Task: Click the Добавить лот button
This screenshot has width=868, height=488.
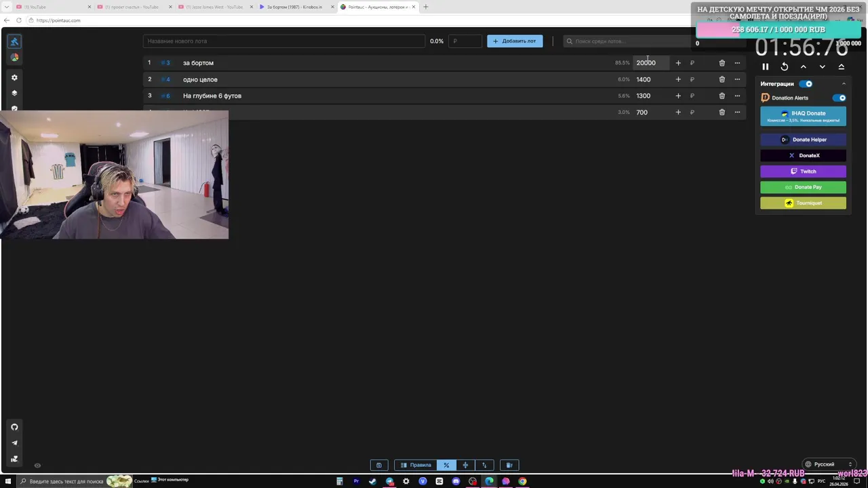Action: pyautogui.click(x=515, y=41)
